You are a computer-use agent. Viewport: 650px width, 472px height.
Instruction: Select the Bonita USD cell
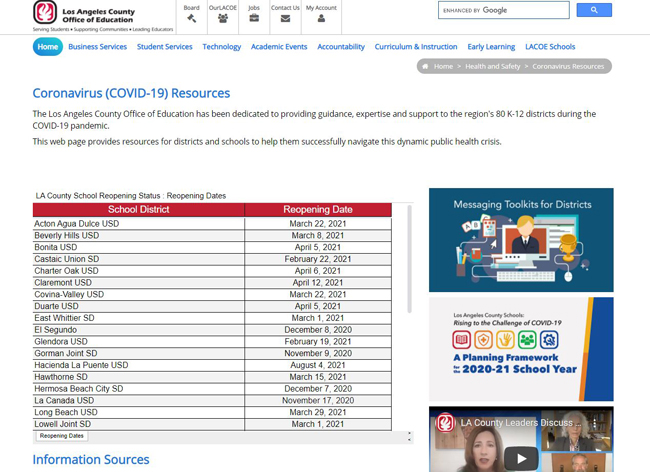pyautogui.click(x=138, y=247)
